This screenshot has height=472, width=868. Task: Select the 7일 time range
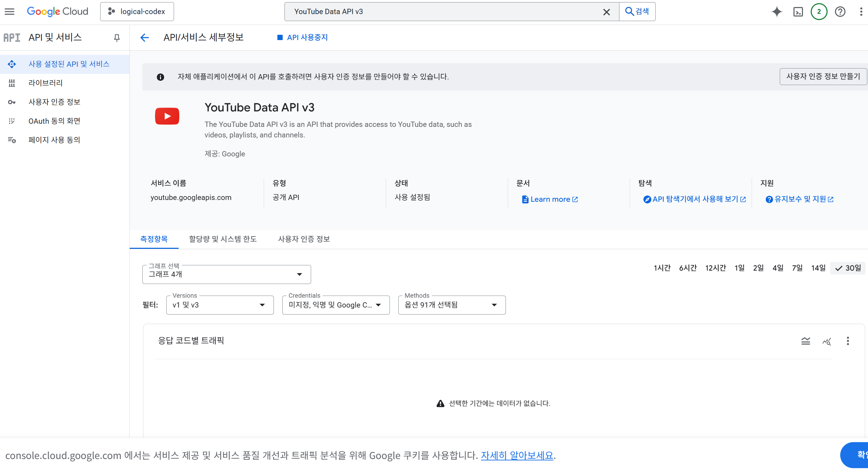coord(797,268)
